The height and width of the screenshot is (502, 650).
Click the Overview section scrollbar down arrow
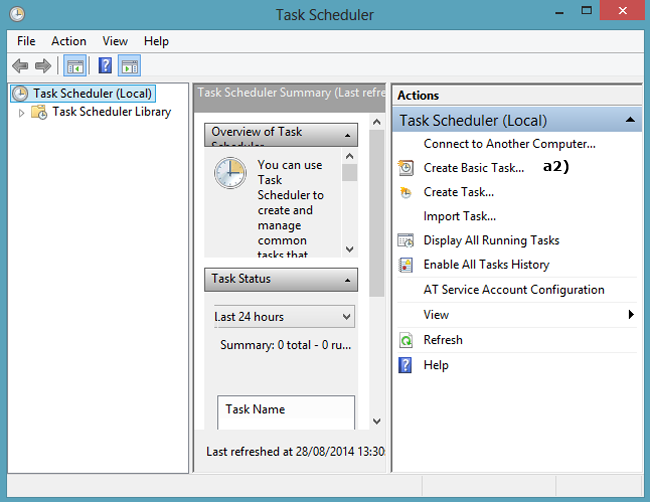point(349,249)
